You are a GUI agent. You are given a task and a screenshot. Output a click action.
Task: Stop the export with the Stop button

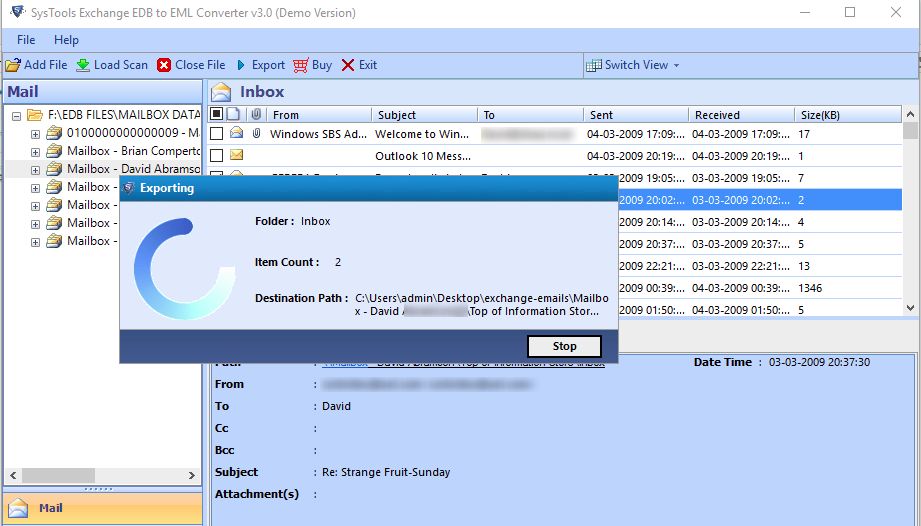tap(564, 346)
